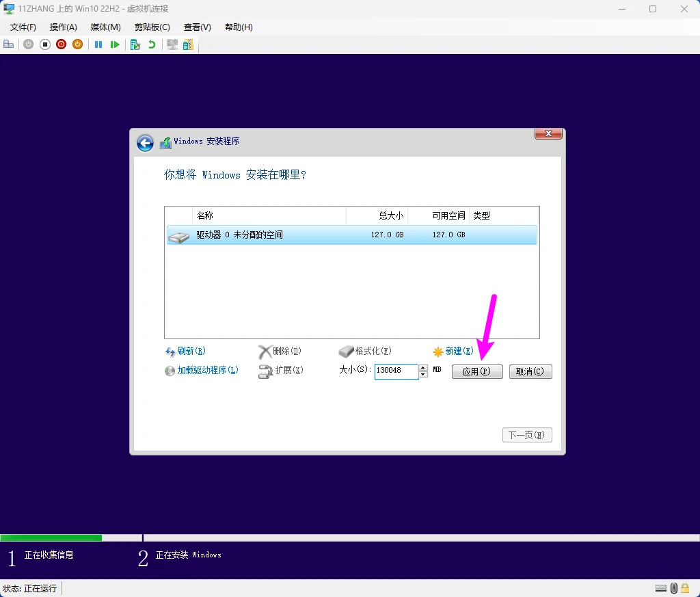Save the VM state with the orange power icon

tap(78, 44)
